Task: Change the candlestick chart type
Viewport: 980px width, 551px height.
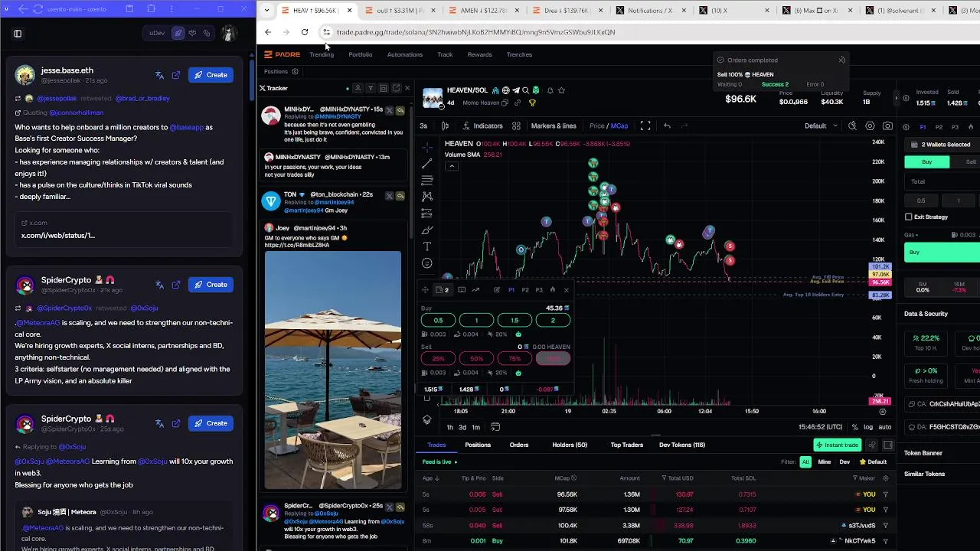Action: point(445,126)
